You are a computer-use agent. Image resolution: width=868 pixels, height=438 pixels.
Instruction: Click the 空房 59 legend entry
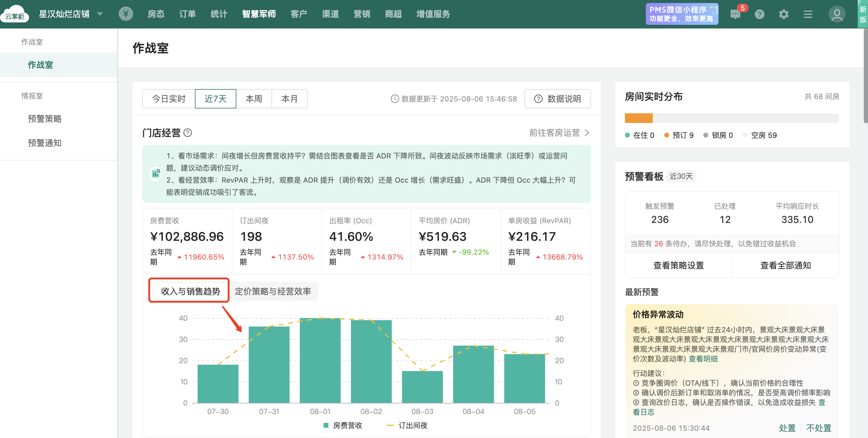(760, 135)
